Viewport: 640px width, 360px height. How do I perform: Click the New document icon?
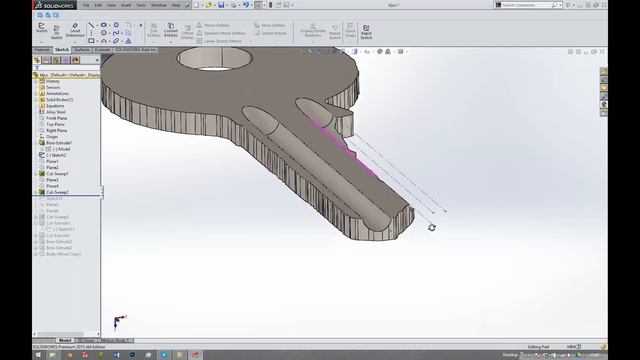pos(196,5)
